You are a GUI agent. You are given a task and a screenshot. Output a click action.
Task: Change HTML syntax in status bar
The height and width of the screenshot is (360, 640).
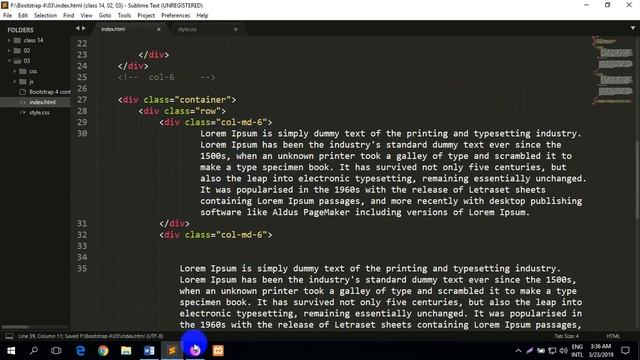pyautogui.click(x=613, y=336)
